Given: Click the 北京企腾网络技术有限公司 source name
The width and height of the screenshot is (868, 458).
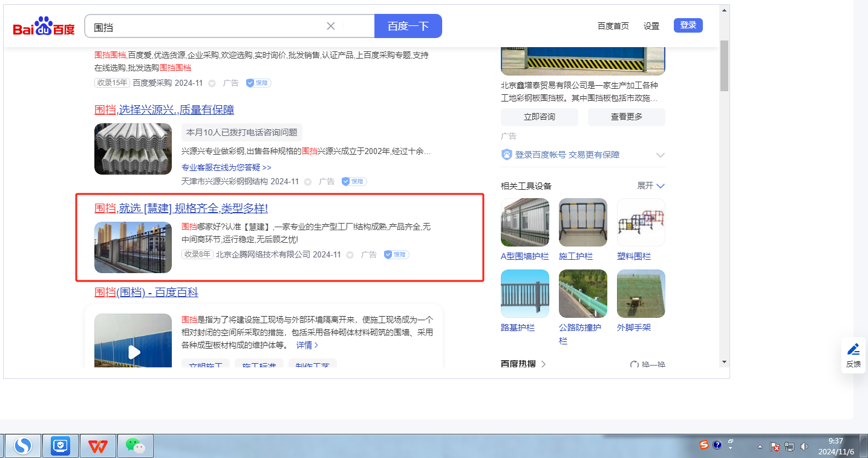Looking at the screenshot, I should pyautogui.click(x=263, y=254).
